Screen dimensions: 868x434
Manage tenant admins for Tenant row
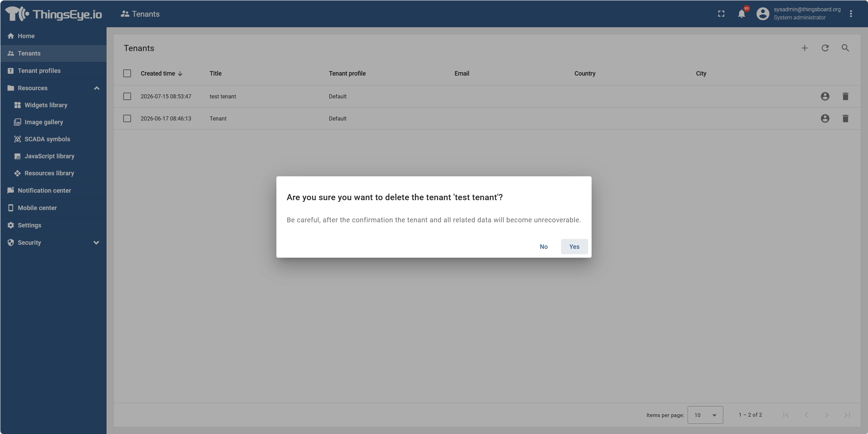tap(825, 118)
